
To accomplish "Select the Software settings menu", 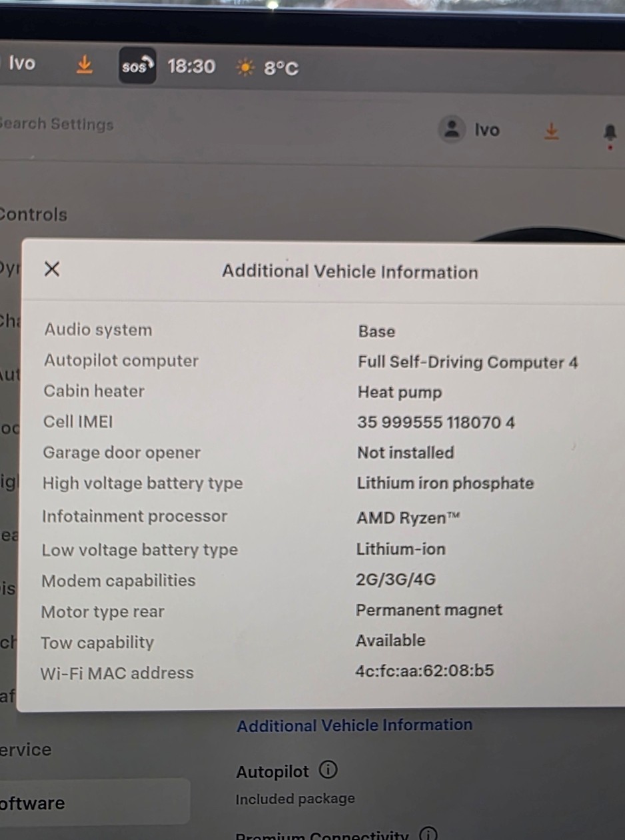I will pyautogui.click(x=32, y=803).
